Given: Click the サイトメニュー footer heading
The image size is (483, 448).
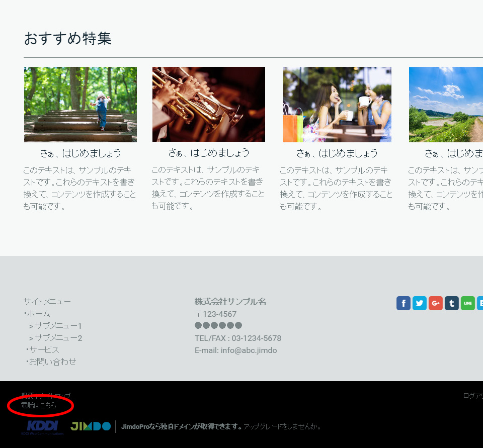Looking at the screenshot, I should [47, 301].
